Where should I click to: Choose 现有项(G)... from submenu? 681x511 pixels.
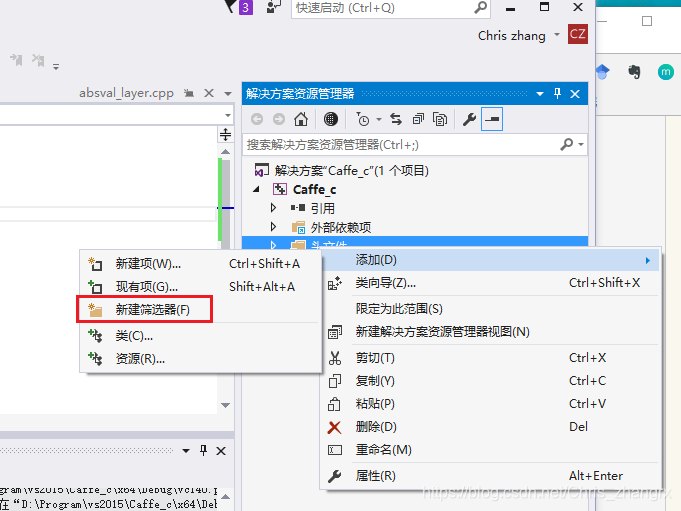tap(201, 287)
